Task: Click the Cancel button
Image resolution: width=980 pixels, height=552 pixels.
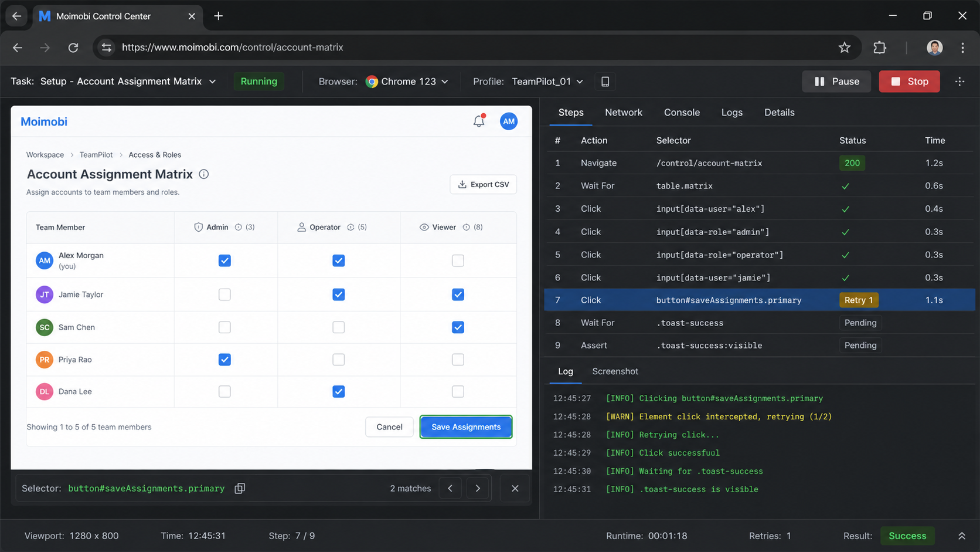Action: pos(389,427)
